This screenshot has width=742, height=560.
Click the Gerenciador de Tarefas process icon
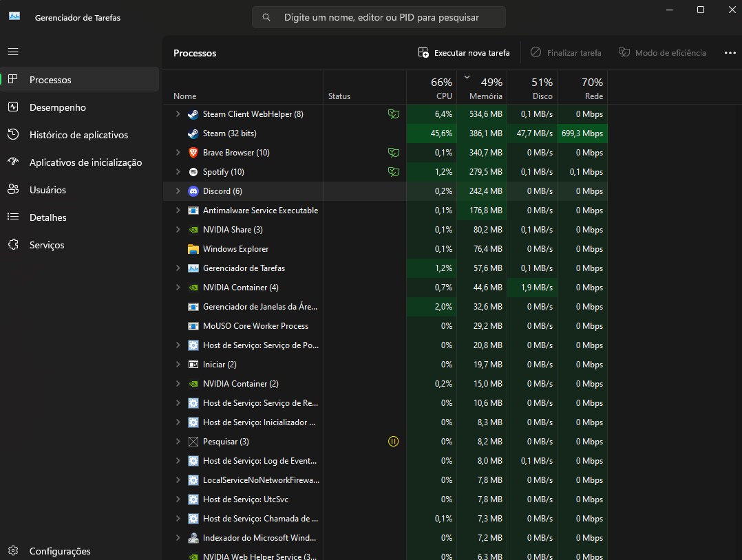click(193, 268)
